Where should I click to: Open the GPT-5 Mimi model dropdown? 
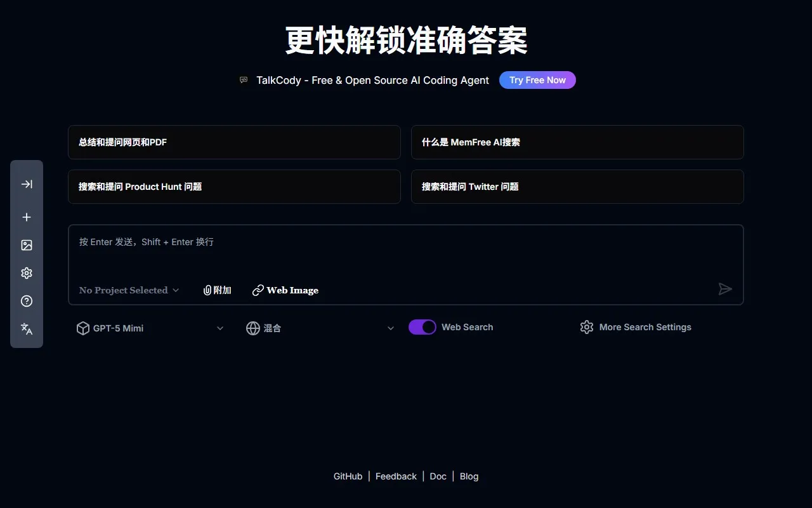click(150, 328)
